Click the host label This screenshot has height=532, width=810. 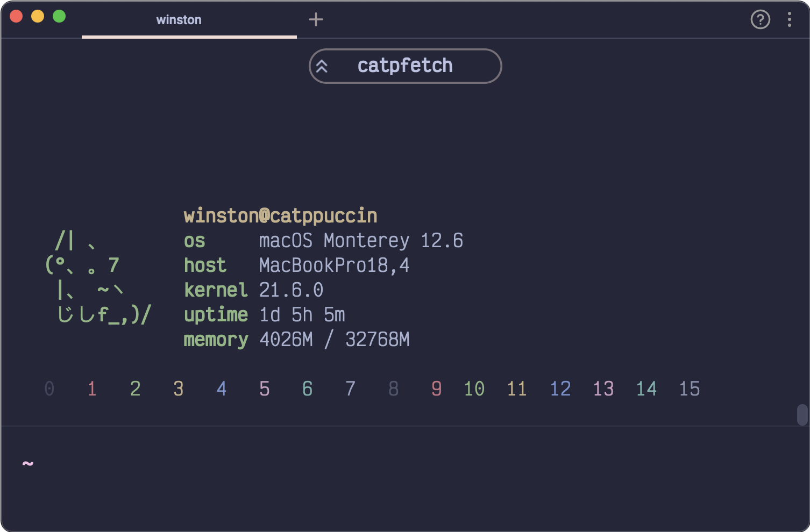click(205, 265)
